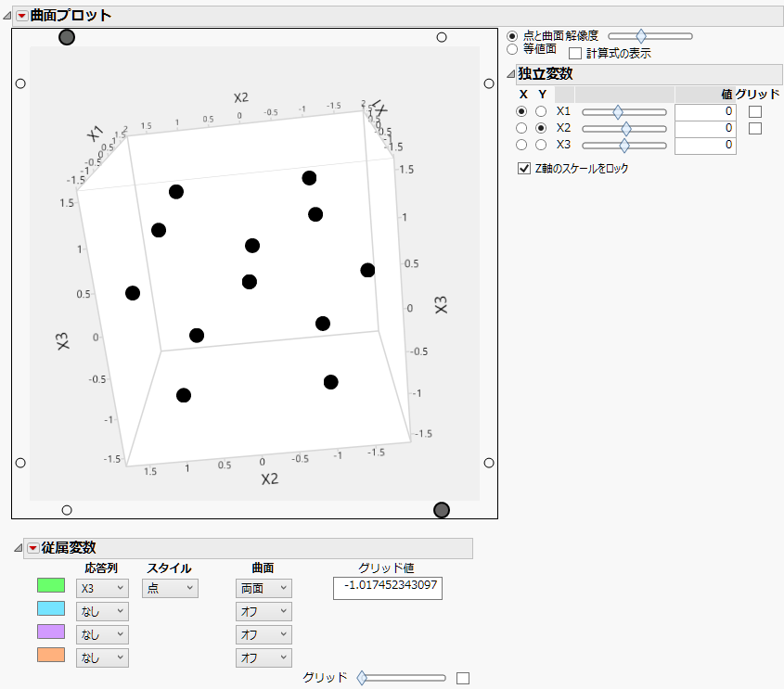The image size is (784, 689).
Task: Click the small rotation handle at top-right corner
Action: tap(442, 37)
